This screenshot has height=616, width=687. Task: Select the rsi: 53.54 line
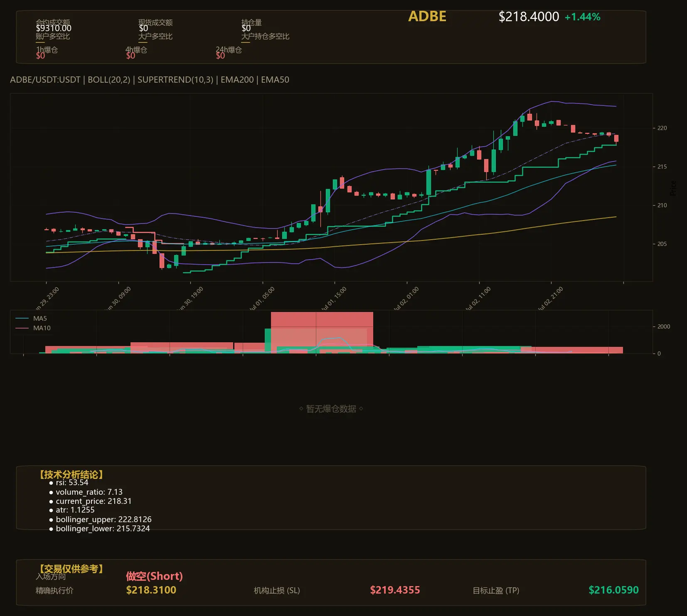[72, 483]
